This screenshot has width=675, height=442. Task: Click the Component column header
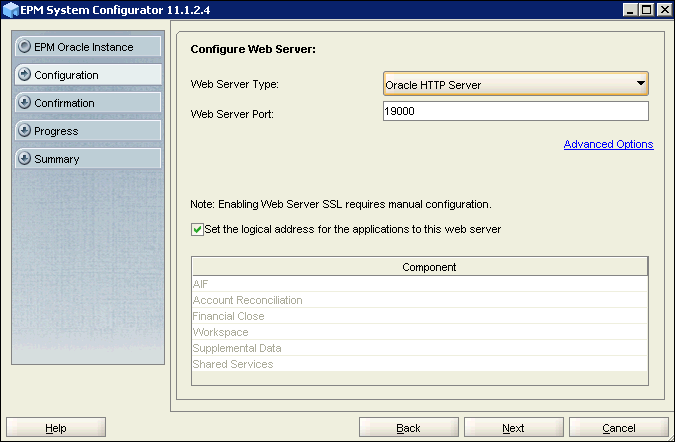click(420, 267)
